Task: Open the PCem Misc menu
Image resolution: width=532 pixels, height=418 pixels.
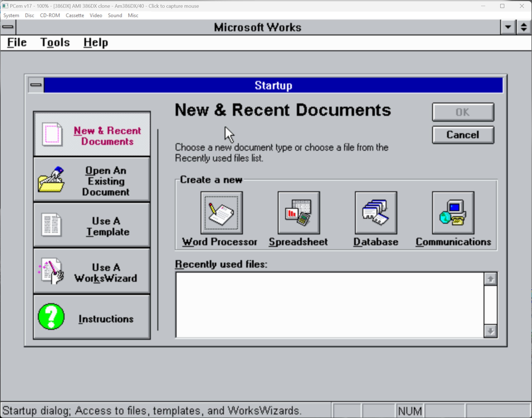Action: pos(133,15)
